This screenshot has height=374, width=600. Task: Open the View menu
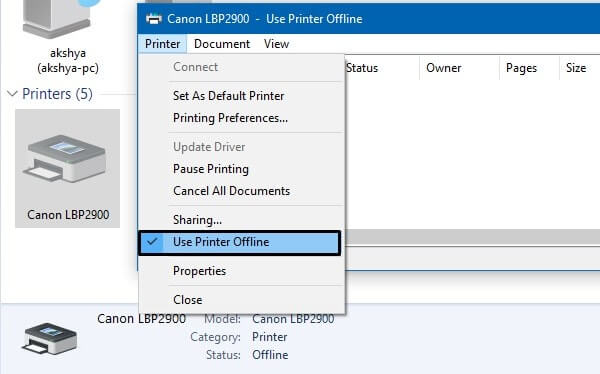[x=276, y=44]
